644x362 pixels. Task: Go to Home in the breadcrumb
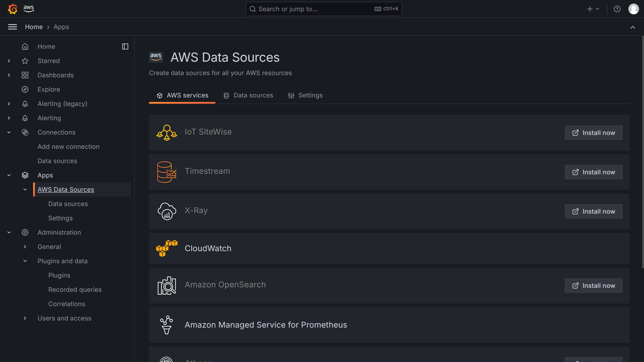coord(34,27)
